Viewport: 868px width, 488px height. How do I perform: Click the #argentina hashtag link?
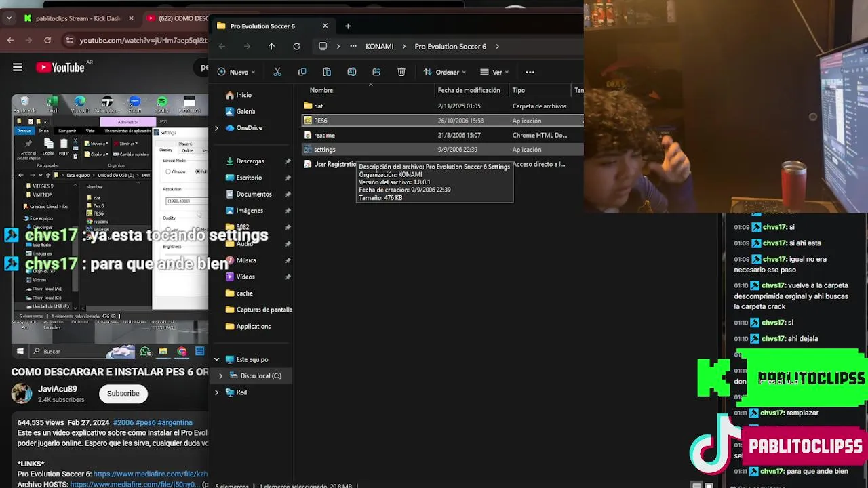click(175, 422)
